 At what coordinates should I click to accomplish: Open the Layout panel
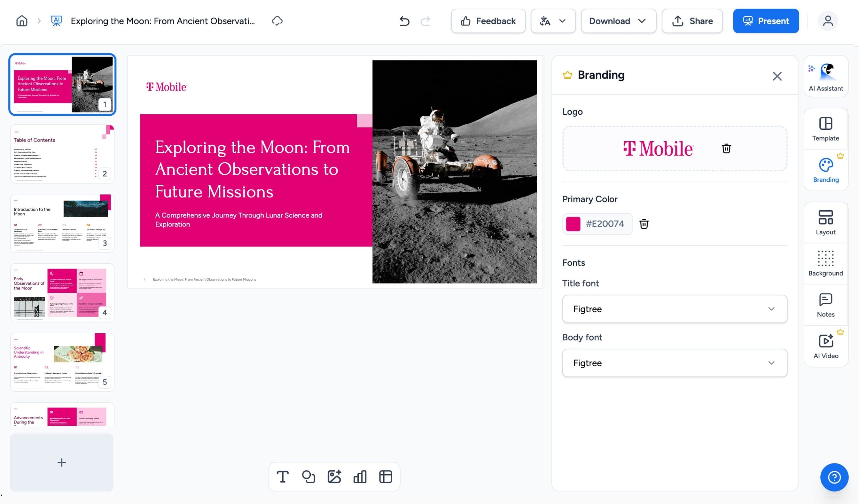825,222
